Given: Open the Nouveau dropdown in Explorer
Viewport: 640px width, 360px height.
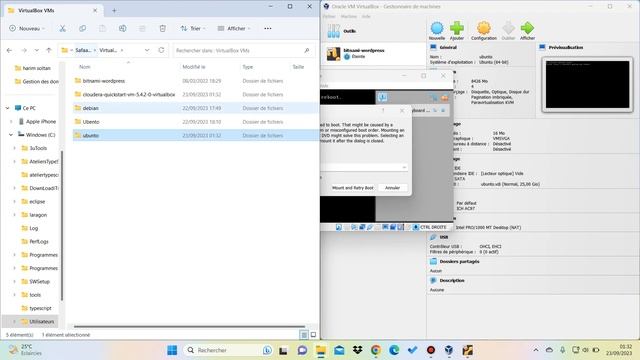Looking at the screenshot, I should 27,28.
